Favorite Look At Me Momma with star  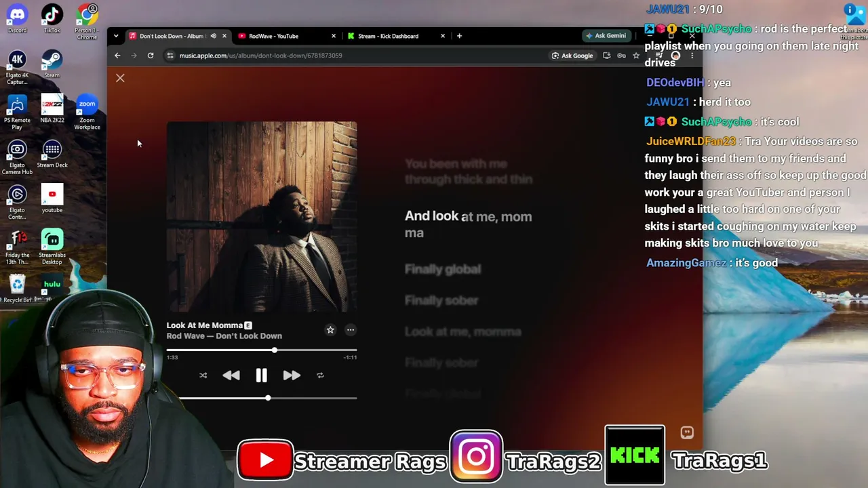tap(330, 330)
